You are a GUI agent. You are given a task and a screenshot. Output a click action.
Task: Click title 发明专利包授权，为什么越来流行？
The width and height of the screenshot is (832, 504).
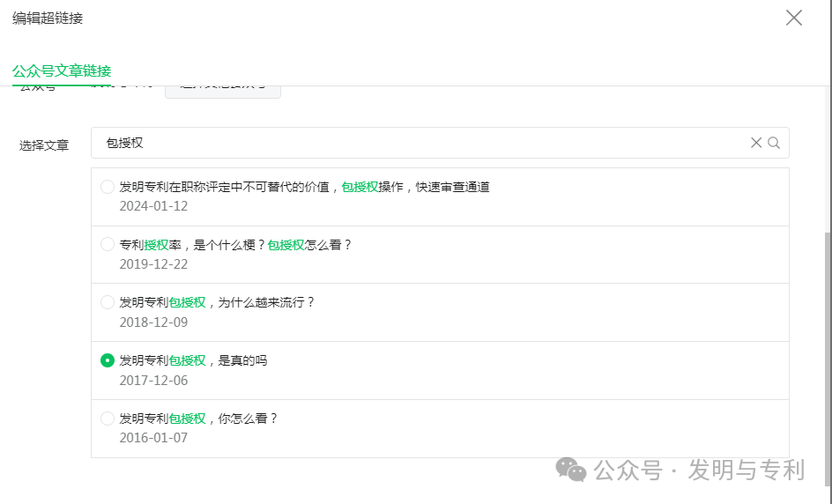(x=217, y=302)
